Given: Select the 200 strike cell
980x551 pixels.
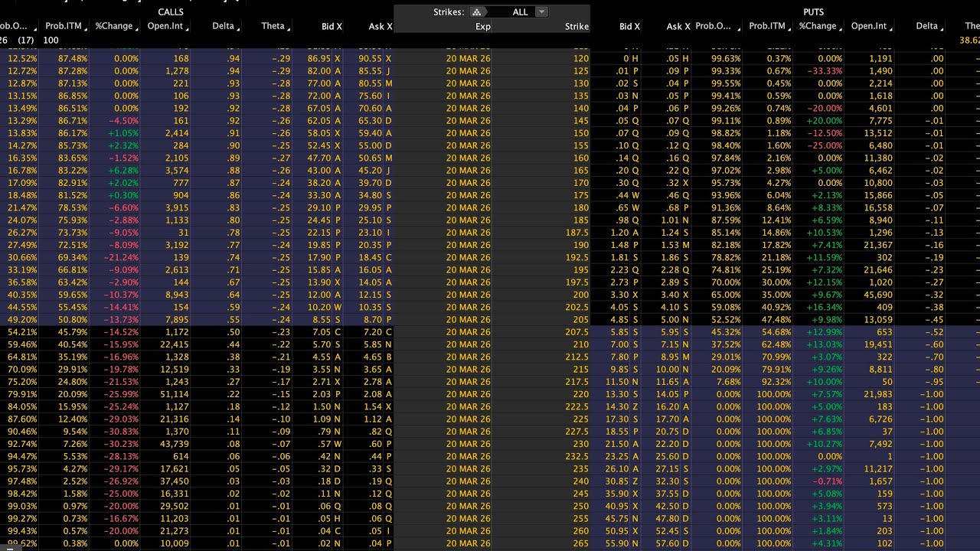Looking at the screenshot, I should (x=581, y=295).
